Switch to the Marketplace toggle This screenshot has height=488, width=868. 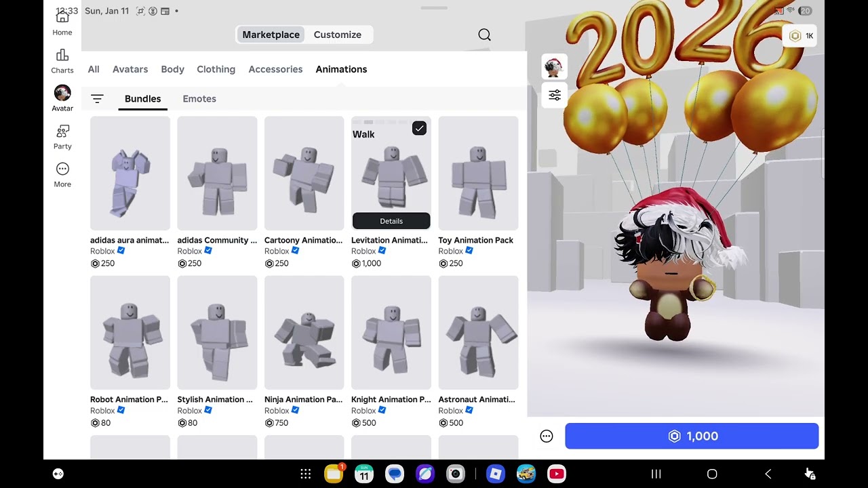coord(271,35)
